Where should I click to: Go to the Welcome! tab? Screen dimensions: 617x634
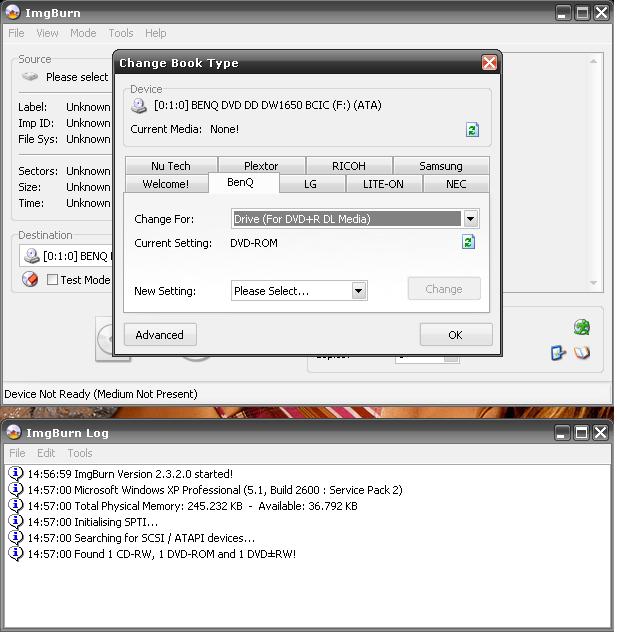[x=167, y=184]
